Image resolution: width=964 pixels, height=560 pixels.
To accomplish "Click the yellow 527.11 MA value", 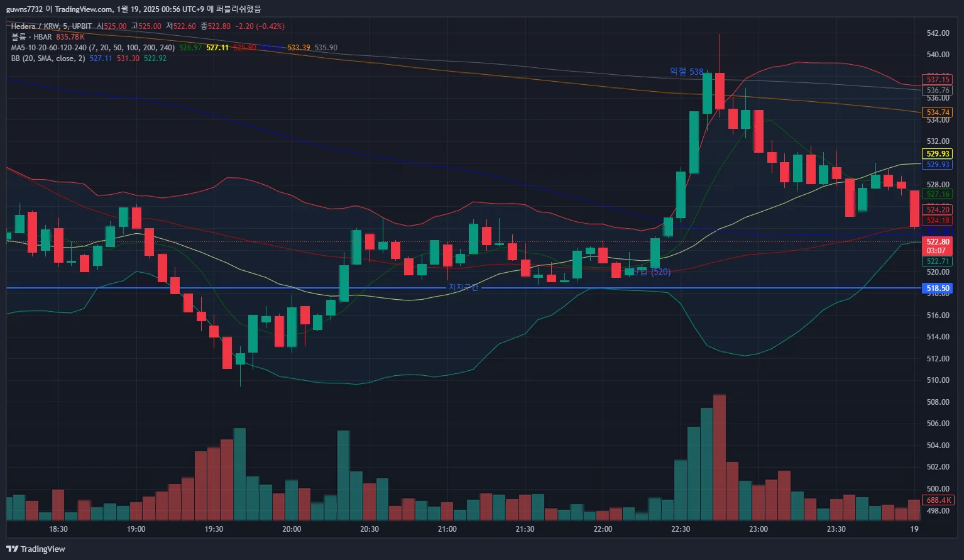I will 217,48.
